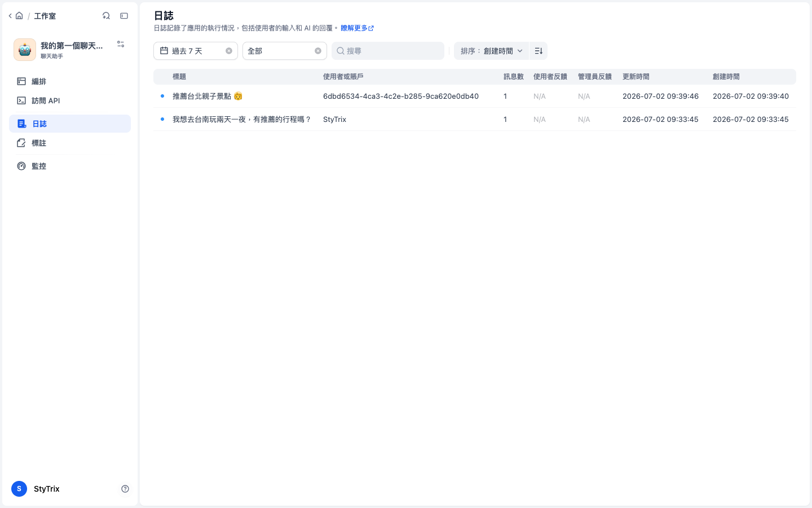Open the 編排 sidebar item
This screenshot has height=508, width=812.
70,81
